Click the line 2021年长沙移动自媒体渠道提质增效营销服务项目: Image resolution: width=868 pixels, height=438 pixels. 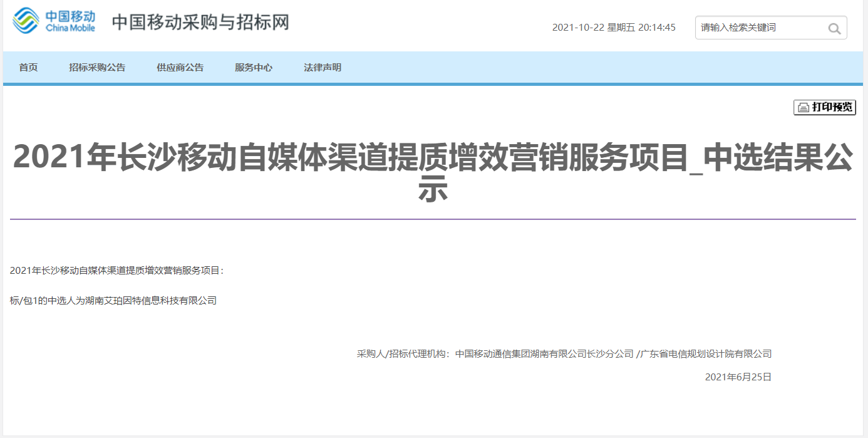(116, 271)
